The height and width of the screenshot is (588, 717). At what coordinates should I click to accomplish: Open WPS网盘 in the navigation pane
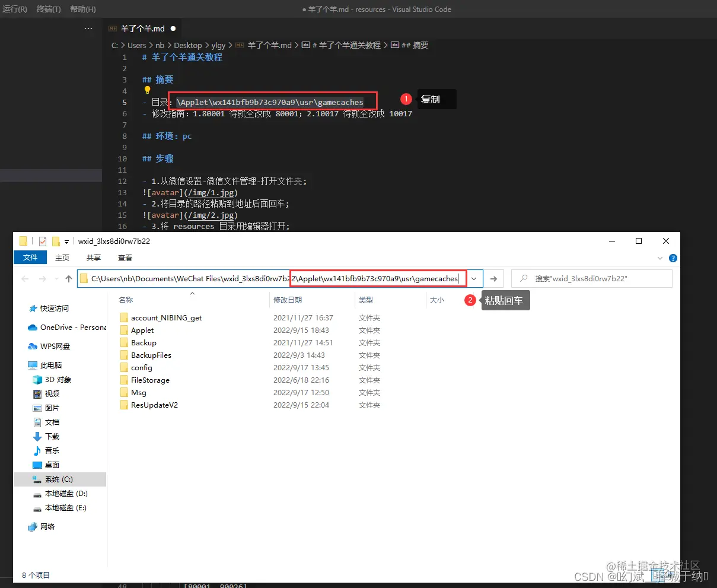[55, 347]
